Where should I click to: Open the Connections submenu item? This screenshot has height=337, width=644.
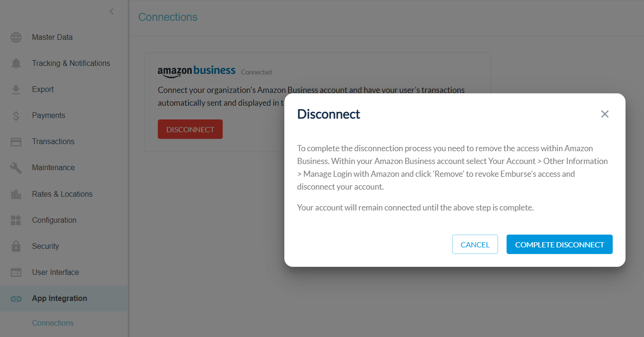[53, 323]
